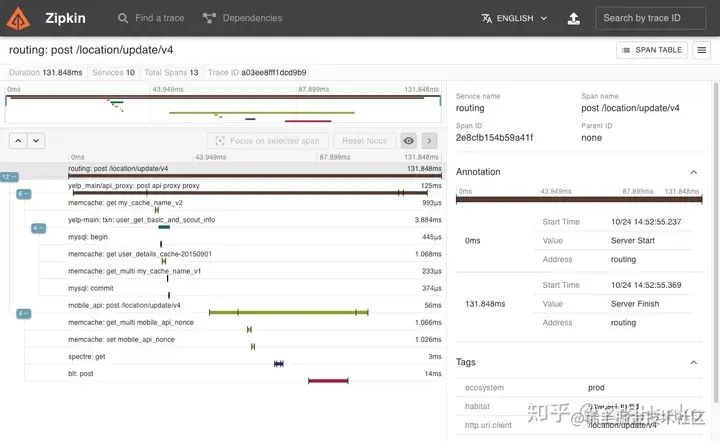Select the previous span with up arrow

pyautogui.click(x=18, y=141)
